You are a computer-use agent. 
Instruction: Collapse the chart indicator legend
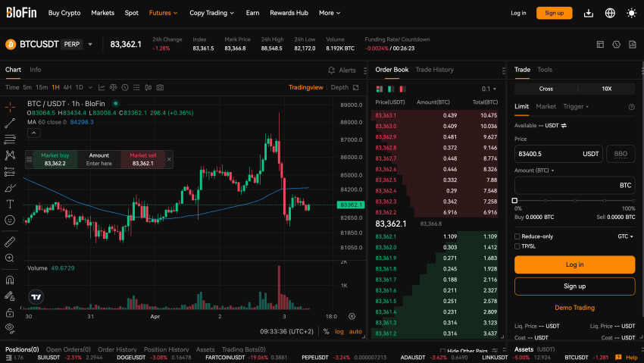(x=33, y=133)
